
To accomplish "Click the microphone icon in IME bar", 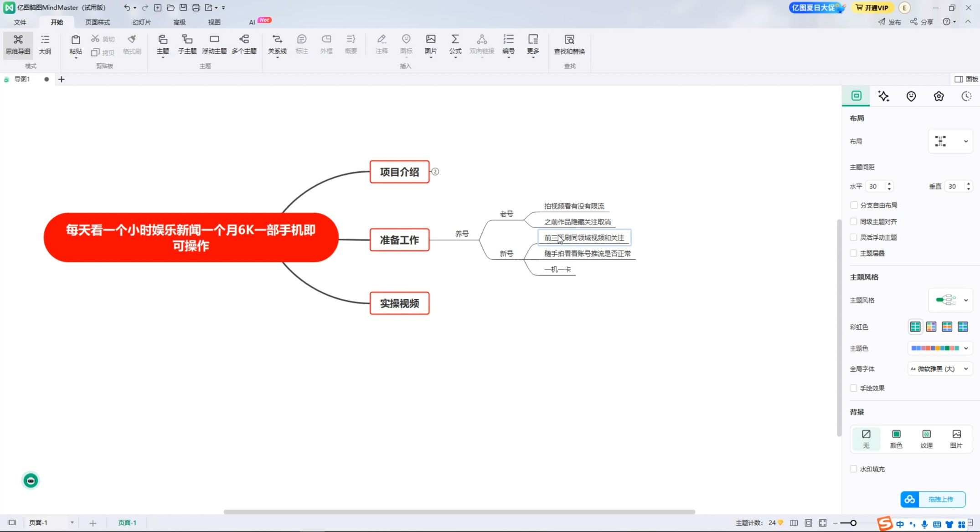I will (924, 524).
